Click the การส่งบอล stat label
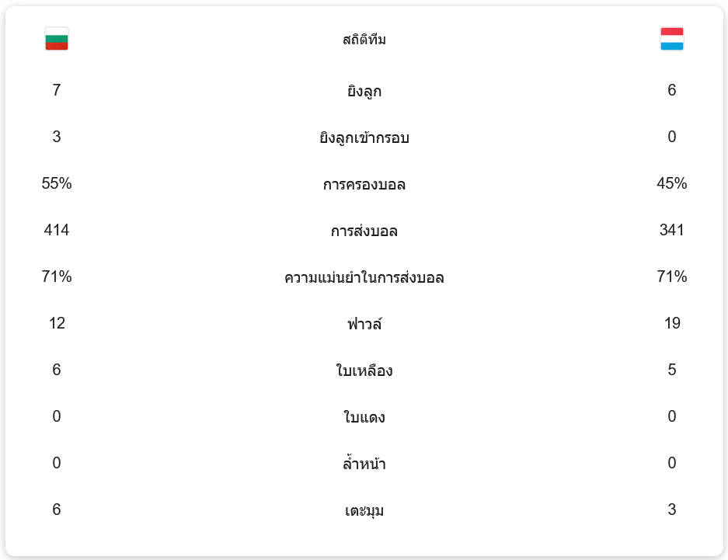Screen dimensions: 728x560 coord(364,231)
